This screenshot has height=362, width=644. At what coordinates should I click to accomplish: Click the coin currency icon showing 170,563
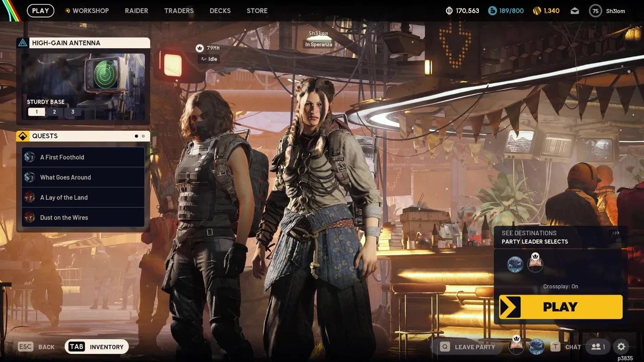pyautogui.click(x=449, y=11)
